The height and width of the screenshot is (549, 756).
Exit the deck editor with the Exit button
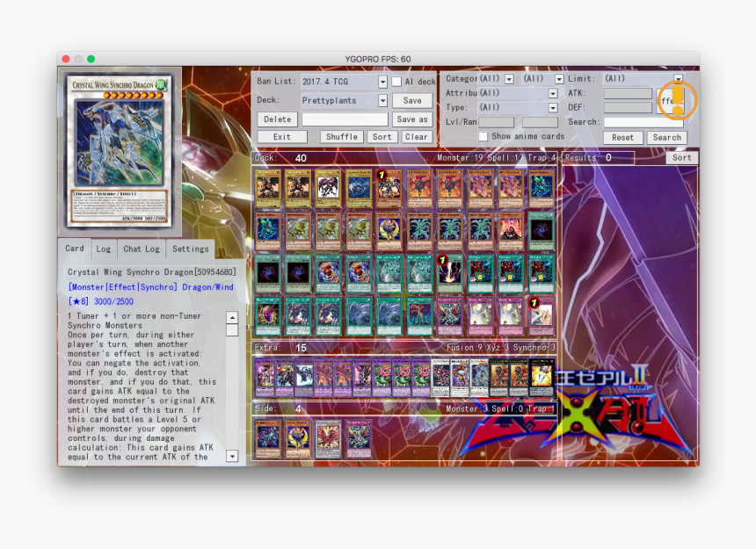pos(282,137)
